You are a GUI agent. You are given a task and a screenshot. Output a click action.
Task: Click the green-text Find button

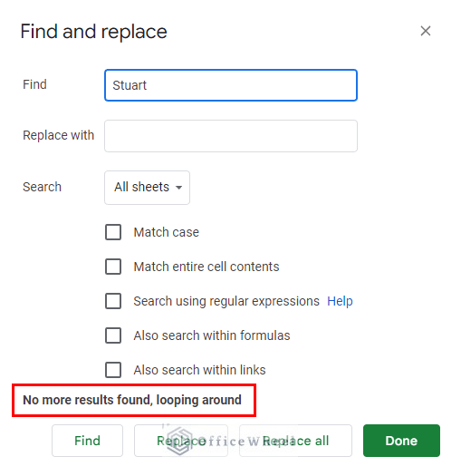tap(87, 441)
